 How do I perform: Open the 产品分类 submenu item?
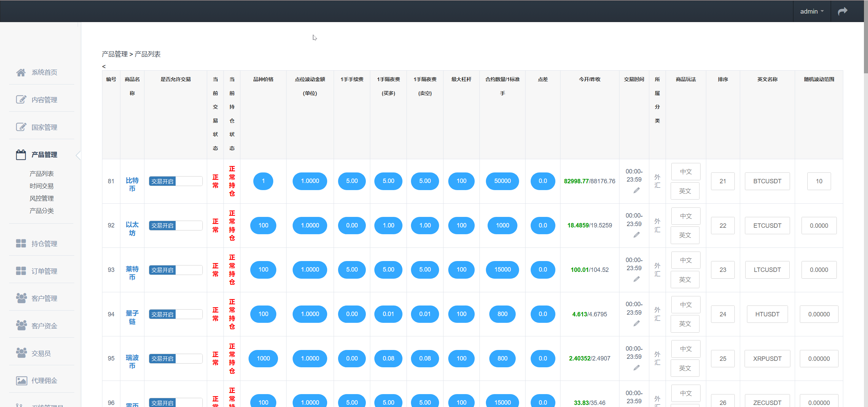(42, 211)
